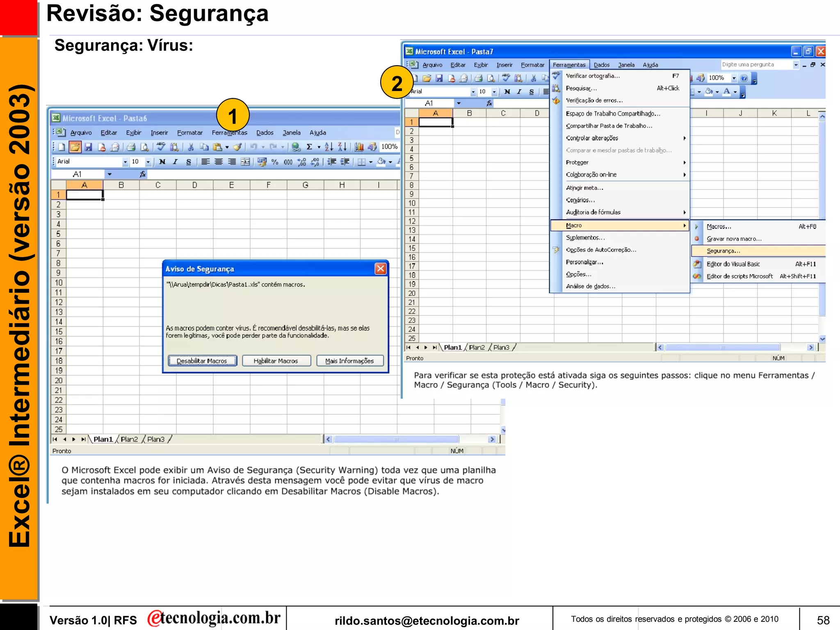The height and width of the screenshot is (630, 840).
Task: Open Paste options arrow in Pasta6 toolbar
Action: click(227, 147)
